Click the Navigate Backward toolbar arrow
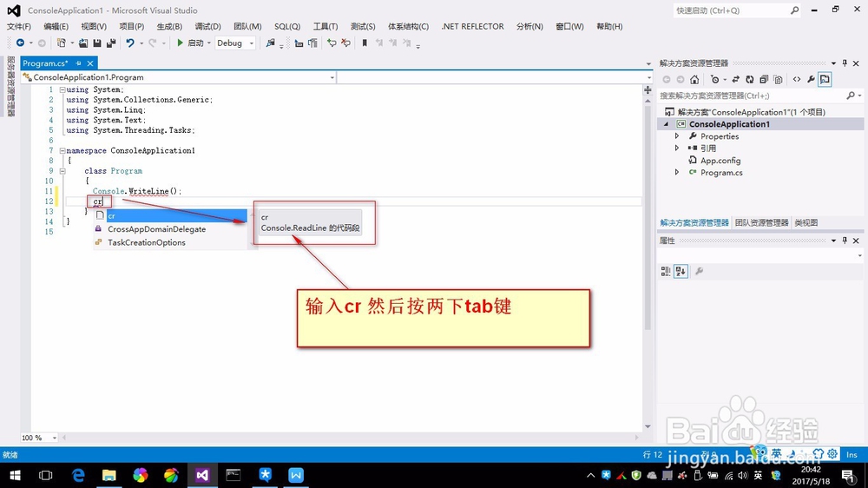This screenshot has width=868, height=488. coord(21,43)
